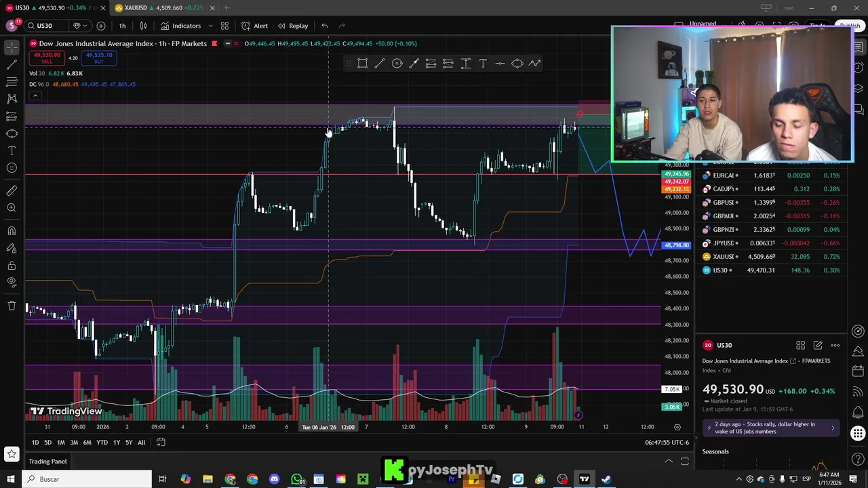Screen dimensions: 868x488
Task: Select the text tool in left sidebar
Action: (12, 150)
